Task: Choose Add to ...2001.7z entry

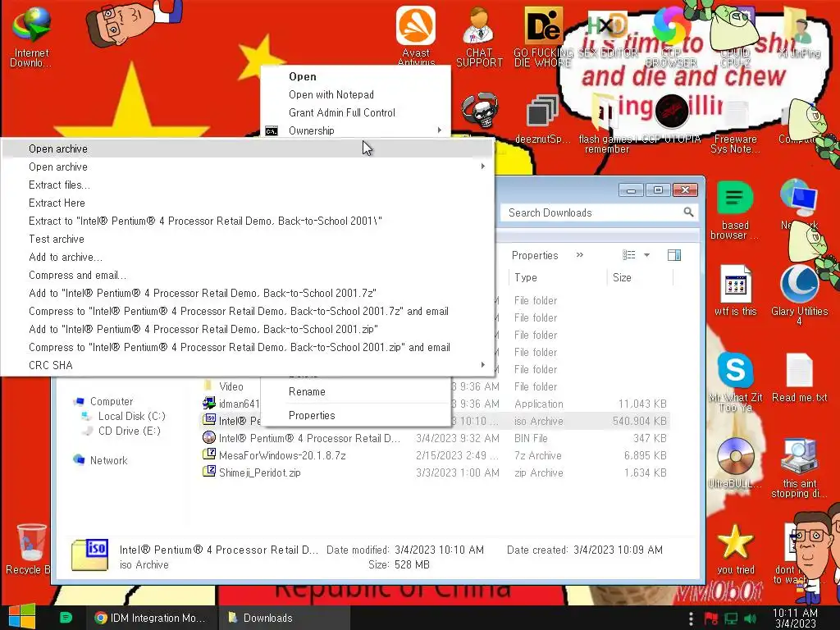Action: 248,293
